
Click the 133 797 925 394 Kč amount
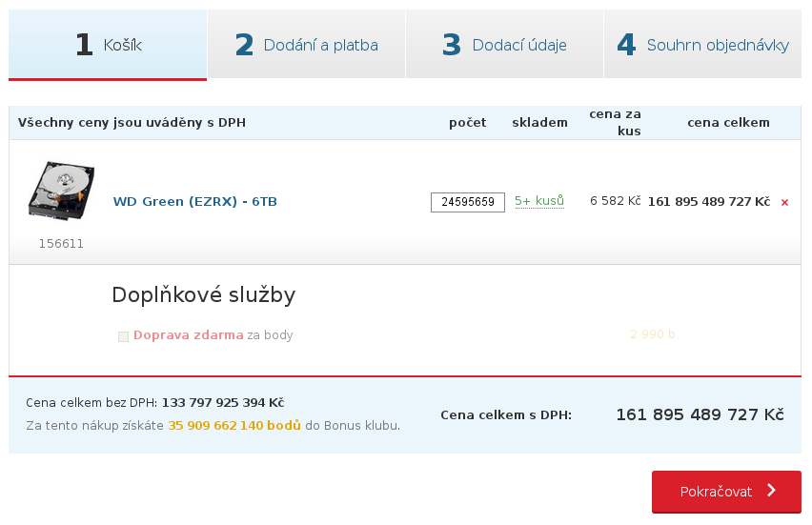(x=223, y=402)
